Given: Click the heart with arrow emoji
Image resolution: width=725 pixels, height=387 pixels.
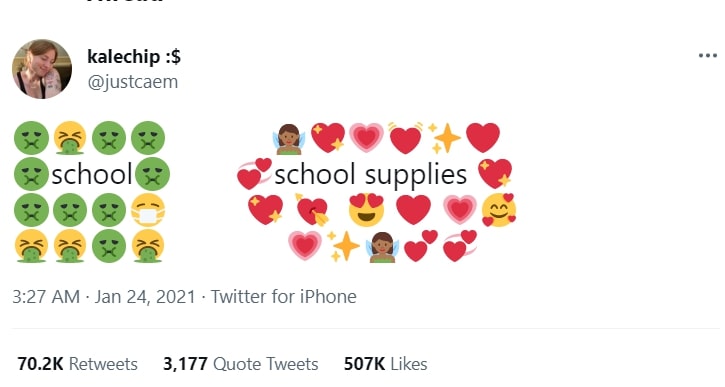Looking at the screenshot, I should [313, 209].
